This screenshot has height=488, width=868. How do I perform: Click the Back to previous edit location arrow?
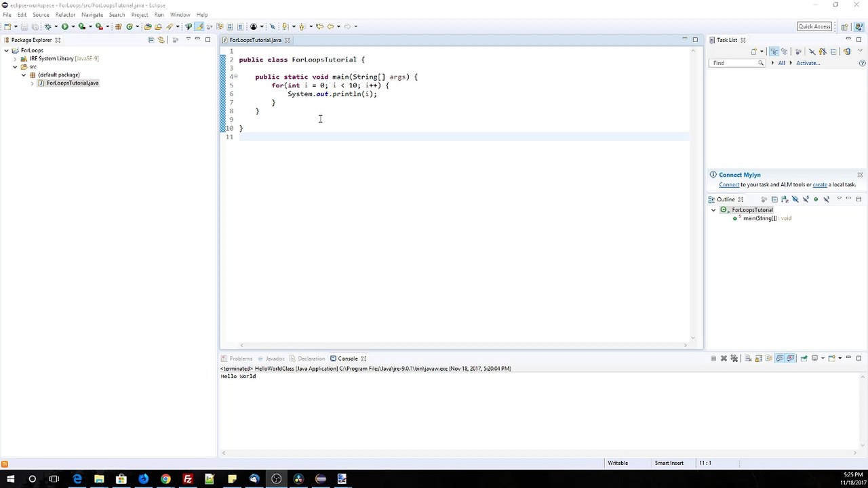tap(330, 26)
